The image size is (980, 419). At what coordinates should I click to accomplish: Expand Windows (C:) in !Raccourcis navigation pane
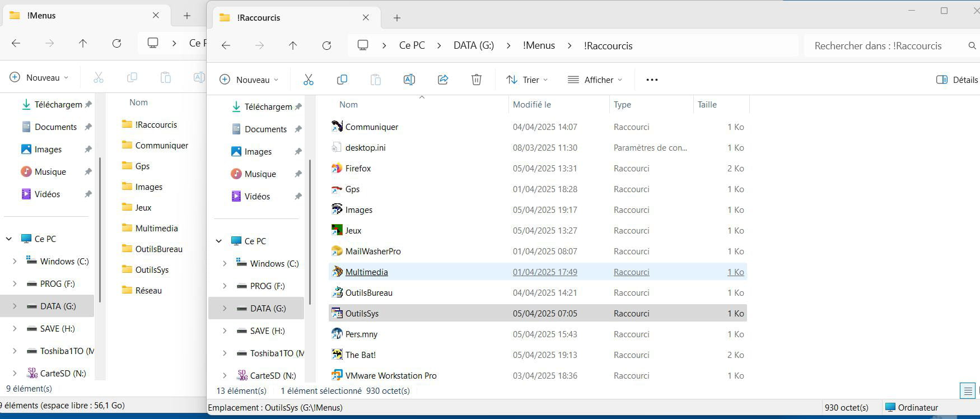[x=225, y=263]
